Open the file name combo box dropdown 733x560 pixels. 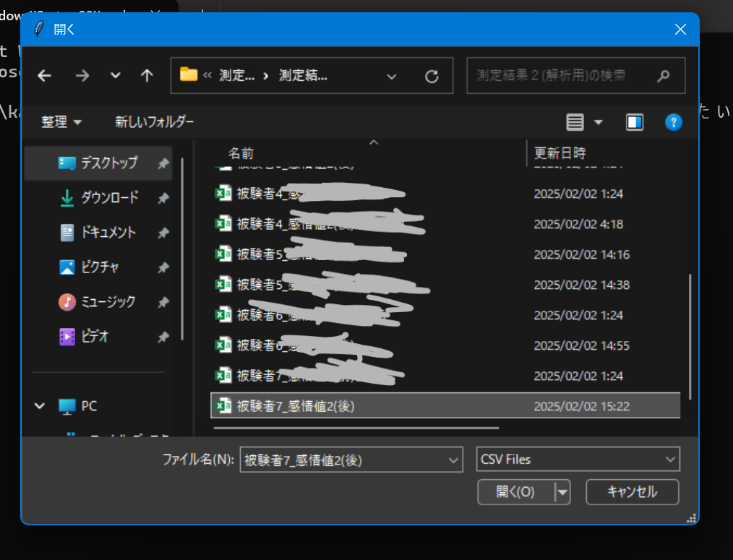[453, 460]
